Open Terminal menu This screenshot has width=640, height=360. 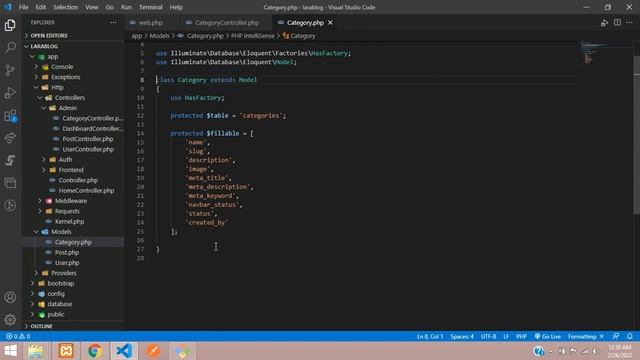pyautogui.click(x=150, y=7)
